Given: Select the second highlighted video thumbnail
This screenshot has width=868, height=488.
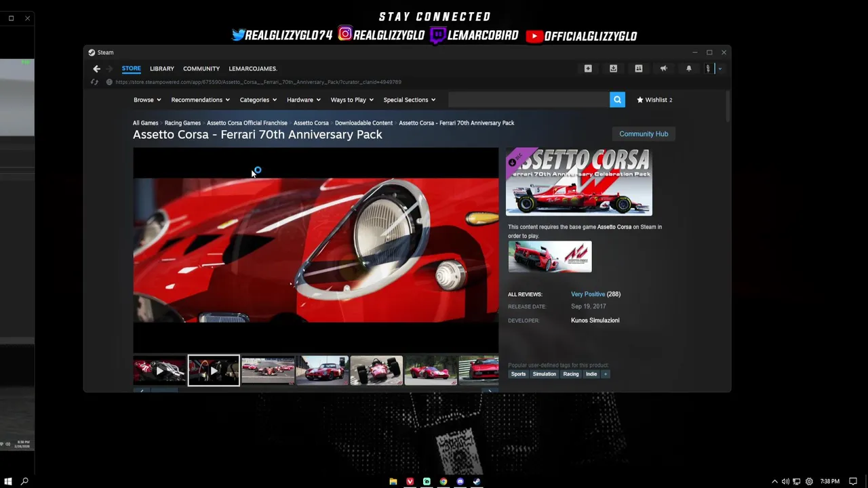Looking at the screenshot, I should (214, 371).
